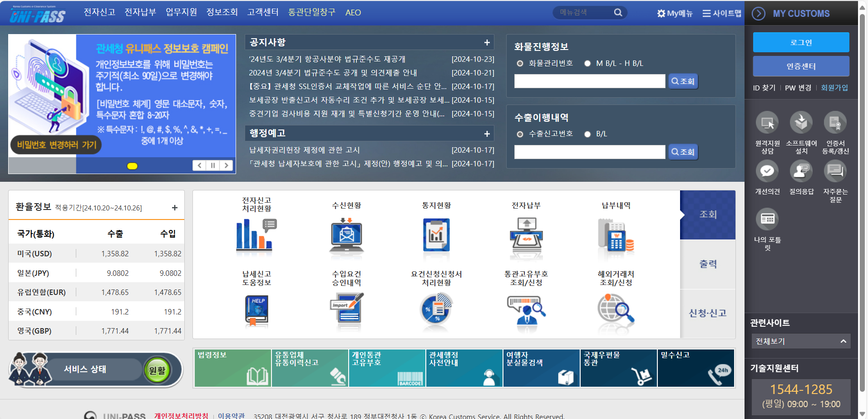The image size is (868, 419).
Task: Click the PW 변경 link
Action: (798, 88)
